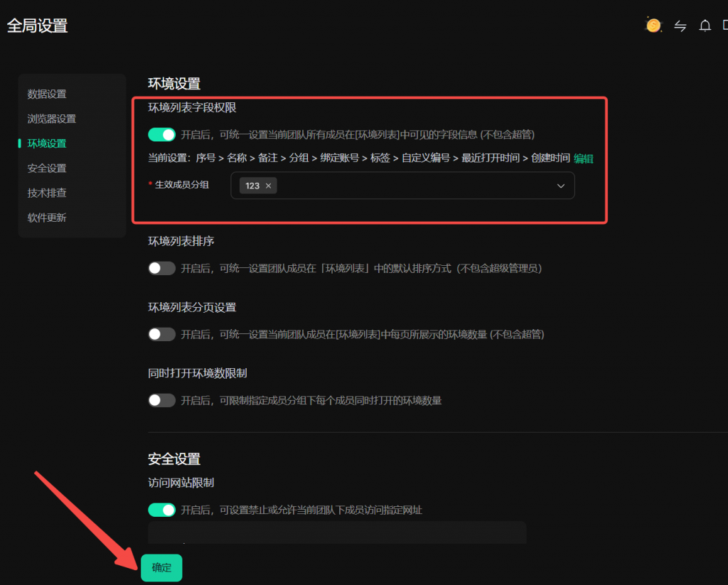Open the notification bell icon
The width and height of the screenshot is (728, 585).
[705, 26]
